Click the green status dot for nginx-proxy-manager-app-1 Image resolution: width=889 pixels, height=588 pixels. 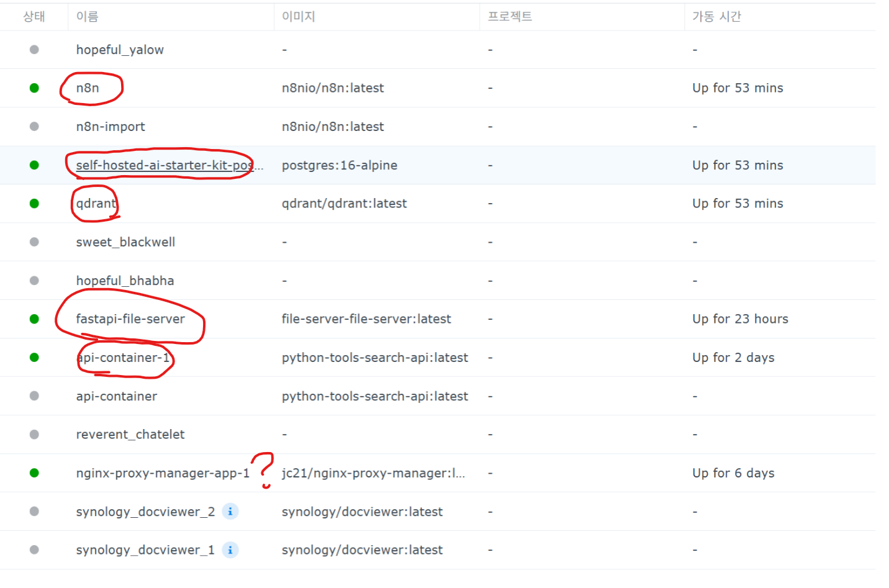(x=34, y=473)
